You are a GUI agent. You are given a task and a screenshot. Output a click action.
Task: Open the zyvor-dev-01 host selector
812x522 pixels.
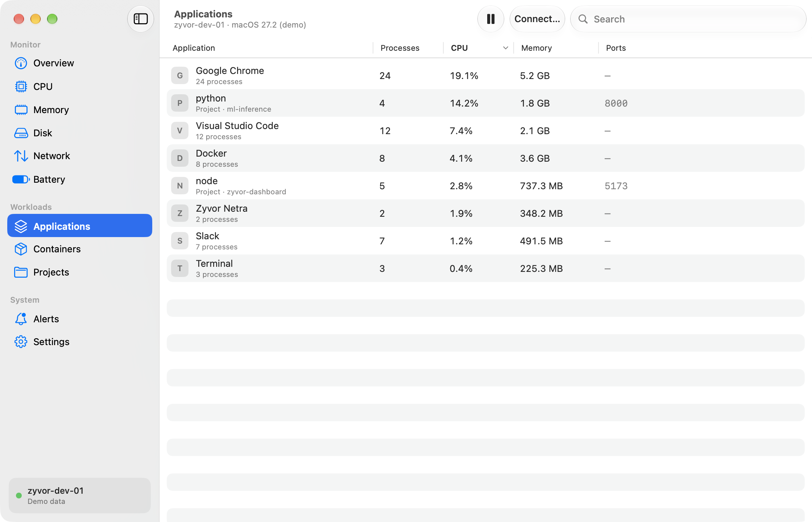pos(80,495)
